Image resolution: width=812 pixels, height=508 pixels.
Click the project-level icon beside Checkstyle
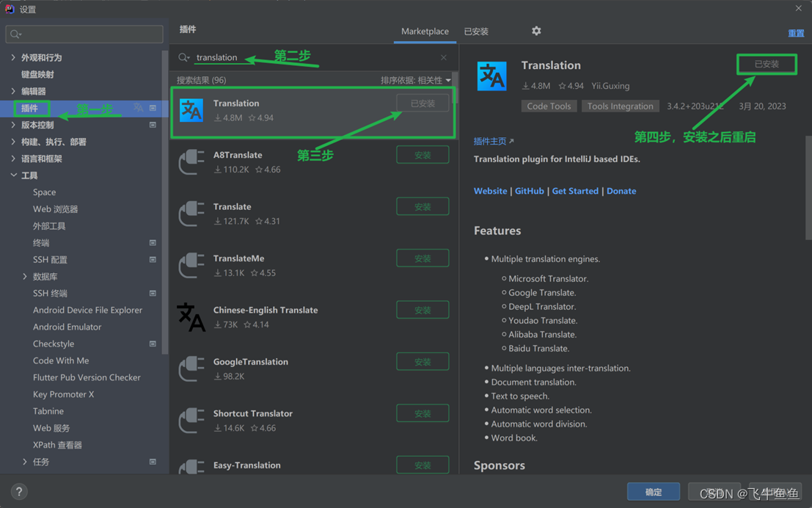[153, 344]
